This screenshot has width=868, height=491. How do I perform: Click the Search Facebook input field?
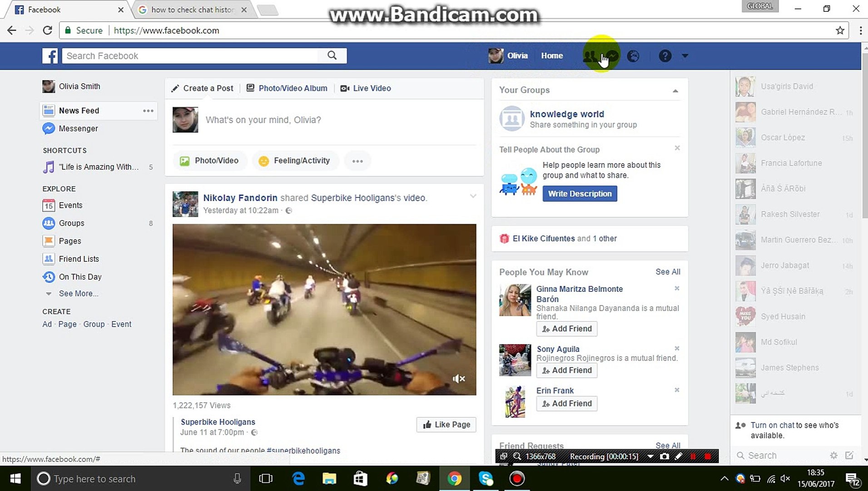(191, 55)
